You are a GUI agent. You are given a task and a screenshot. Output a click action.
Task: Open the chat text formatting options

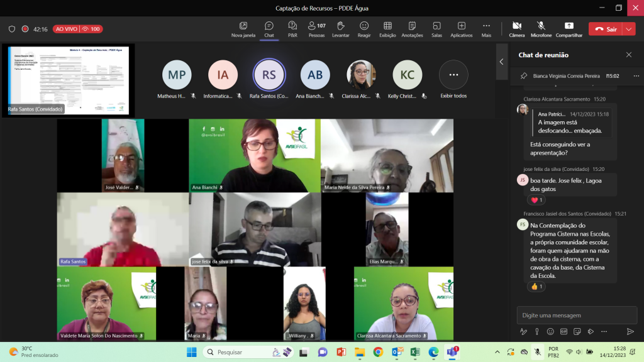point(523,332)
